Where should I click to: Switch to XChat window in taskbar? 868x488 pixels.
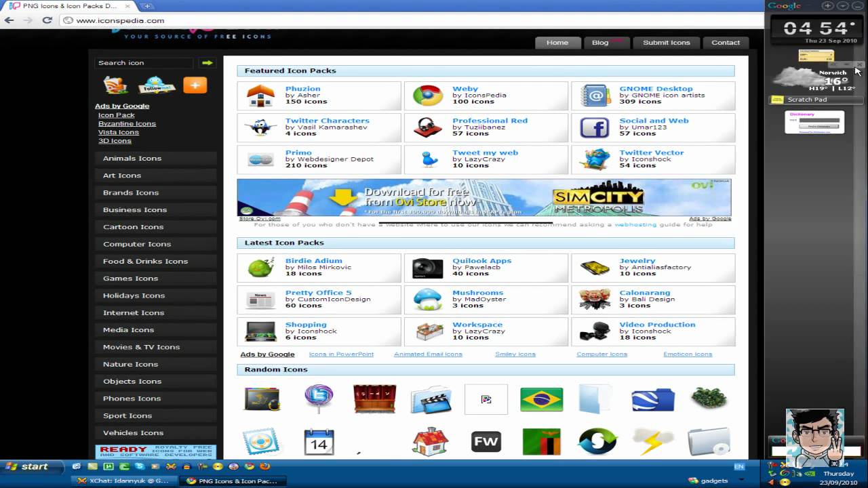tap(123, 481)
